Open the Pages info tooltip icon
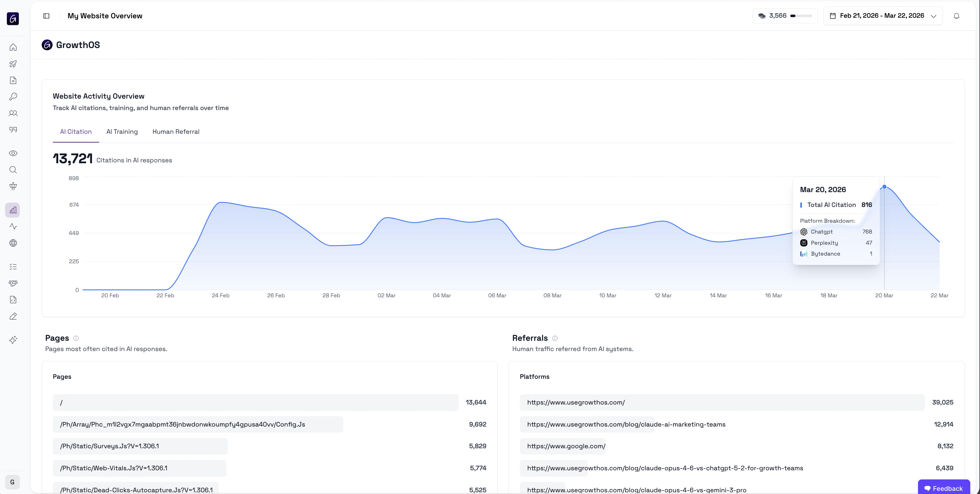 tap(76, 338)
